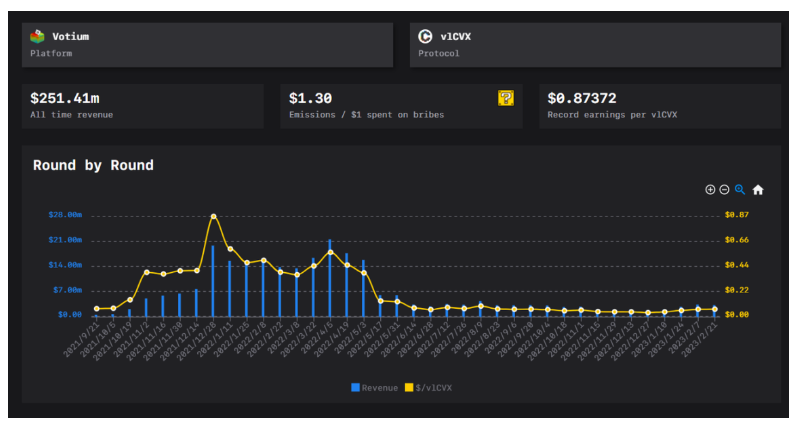Click the yellow $0.00 right axis label
This screenshot has width=796, height=422.
pyautogui.click(x=737, y=315)
